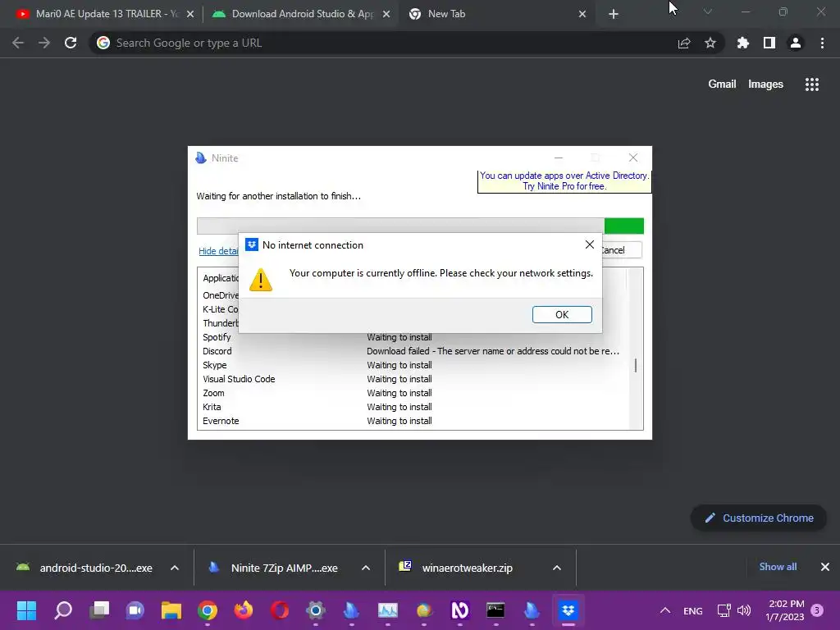The height and width of the screenshot is (630, 840).
Task: Reload the current page
Action: [x=71, y=43]
